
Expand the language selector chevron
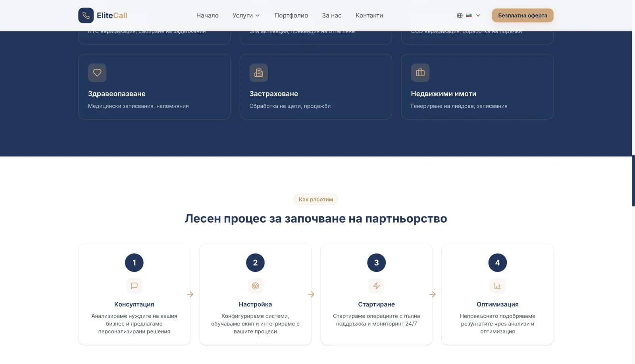478,15
